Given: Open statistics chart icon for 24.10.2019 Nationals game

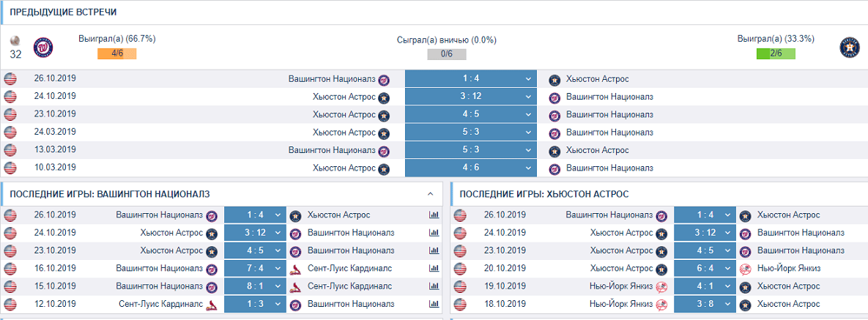Looking at the screenshot, I should pos(434,234).
